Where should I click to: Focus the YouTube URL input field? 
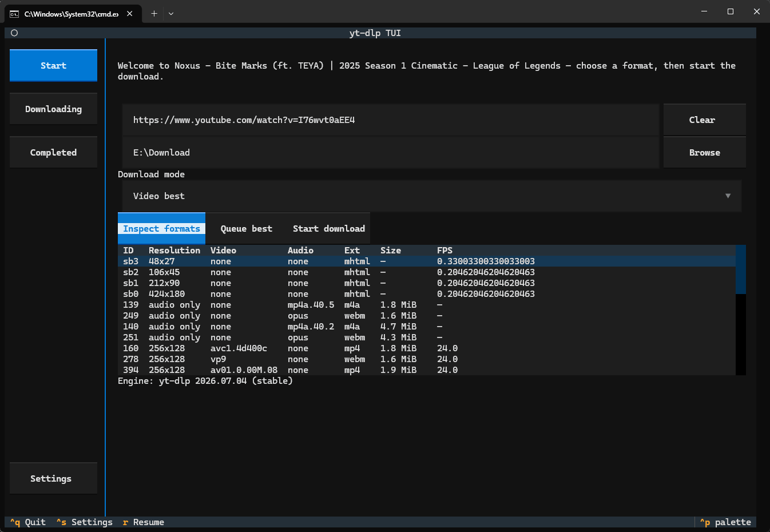391,120
